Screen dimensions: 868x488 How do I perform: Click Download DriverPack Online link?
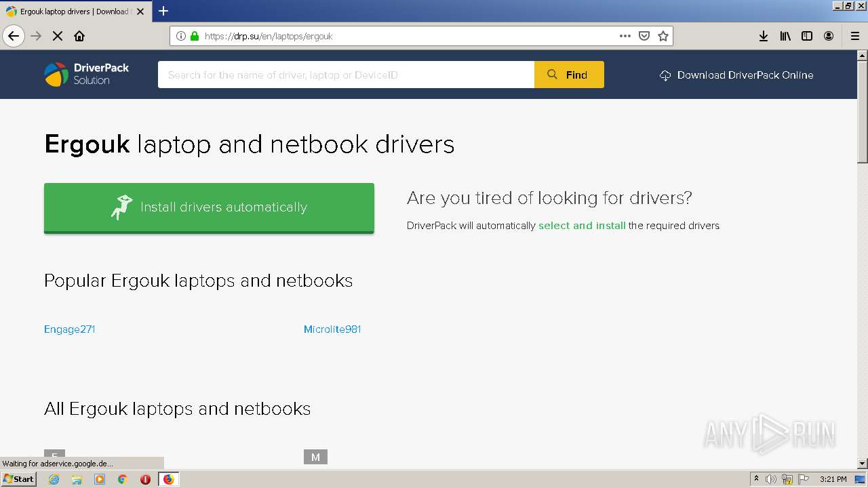click(736, 75)
